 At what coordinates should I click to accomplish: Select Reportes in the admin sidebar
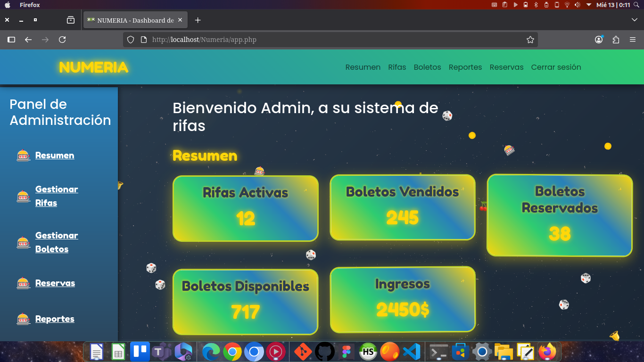[55, 319]
